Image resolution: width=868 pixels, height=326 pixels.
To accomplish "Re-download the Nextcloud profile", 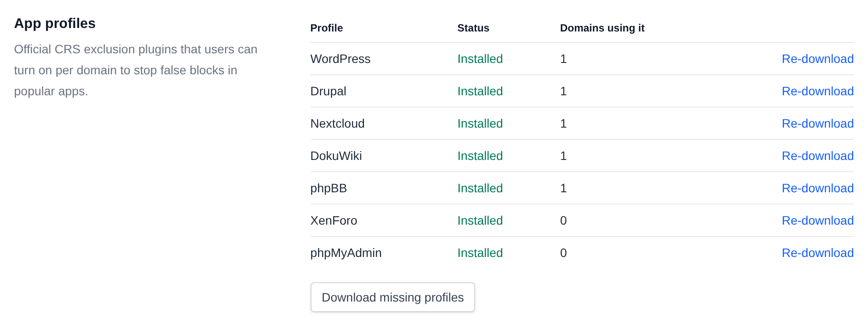I will point(818,124).
